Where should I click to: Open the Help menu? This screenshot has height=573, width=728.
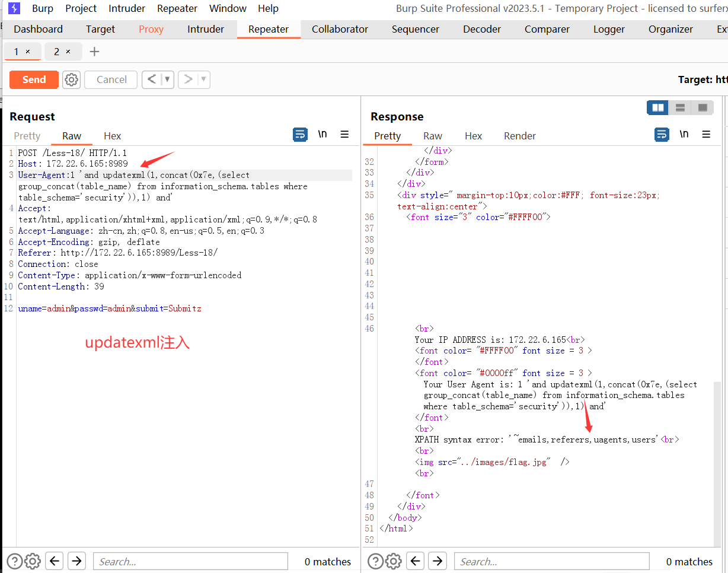pyautogui.click(x=268, y=8)
